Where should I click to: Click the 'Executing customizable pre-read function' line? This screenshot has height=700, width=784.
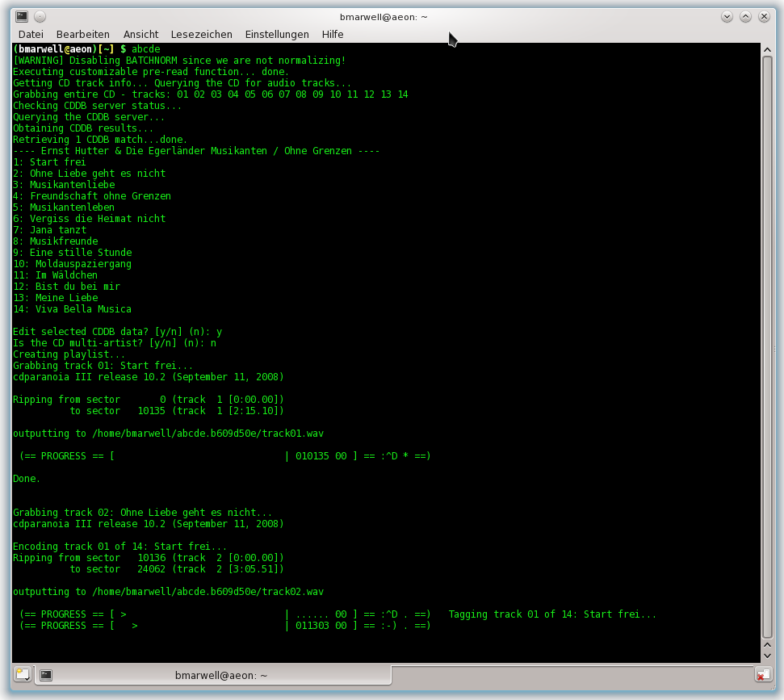(151, 72)
